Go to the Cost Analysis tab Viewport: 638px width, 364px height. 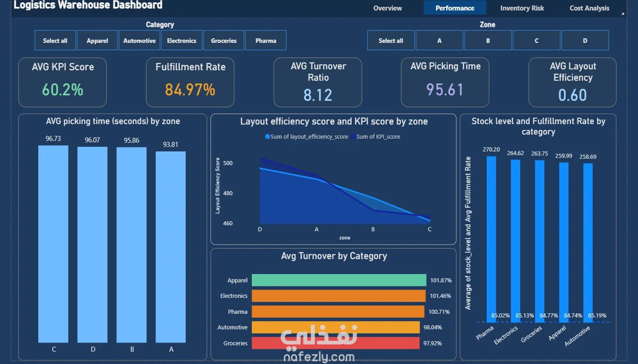589,8
